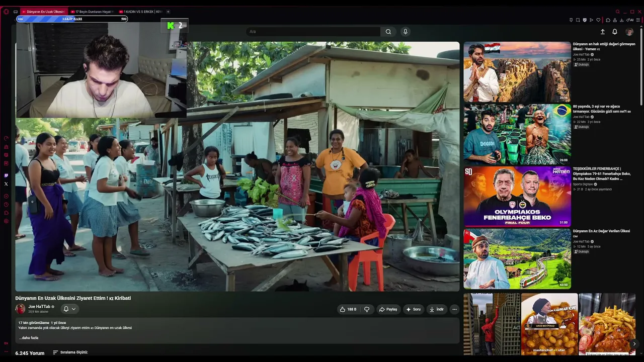Open the browser profile icon in the toolbar
This screenshot has height=362, width=644.
[615, 20]
